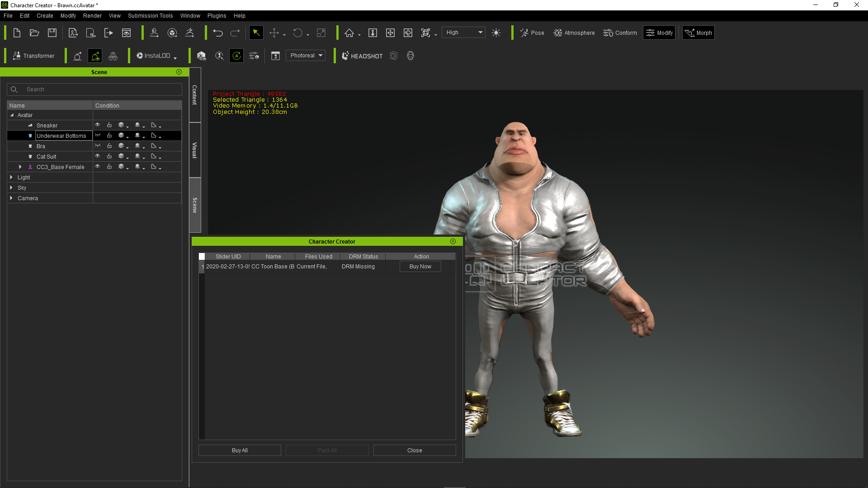Viewport: 868px width, 488px height.
Task: Click the head mask icon after Headshot
Action: click(x=410, y=56)
